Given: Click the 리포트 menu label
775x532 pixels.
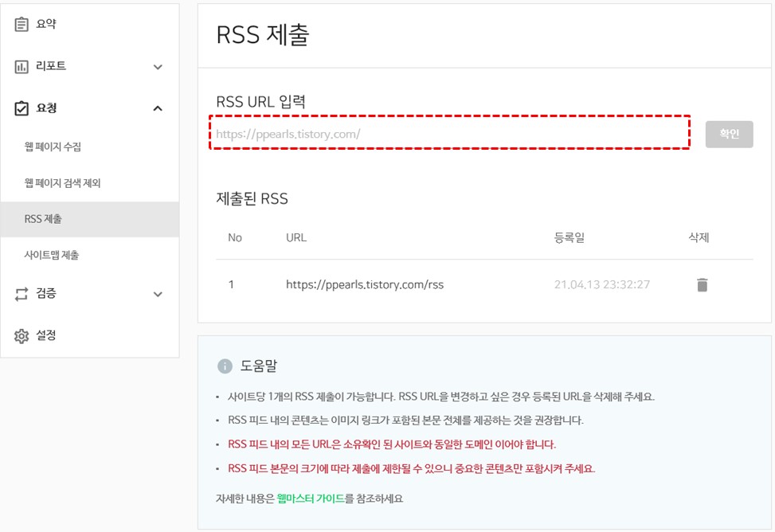Looking at the screenshot, I should [51, 66].
